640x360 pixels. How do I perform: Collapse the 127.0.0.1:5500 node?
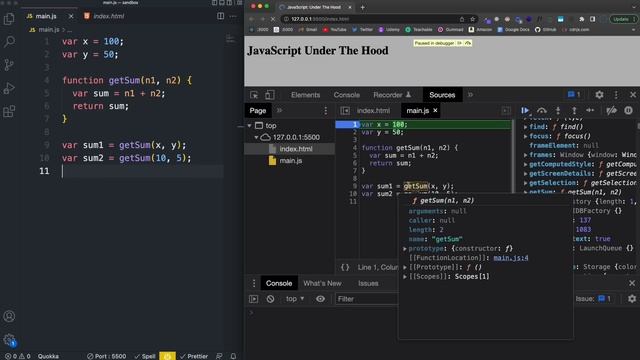[256, 137]
